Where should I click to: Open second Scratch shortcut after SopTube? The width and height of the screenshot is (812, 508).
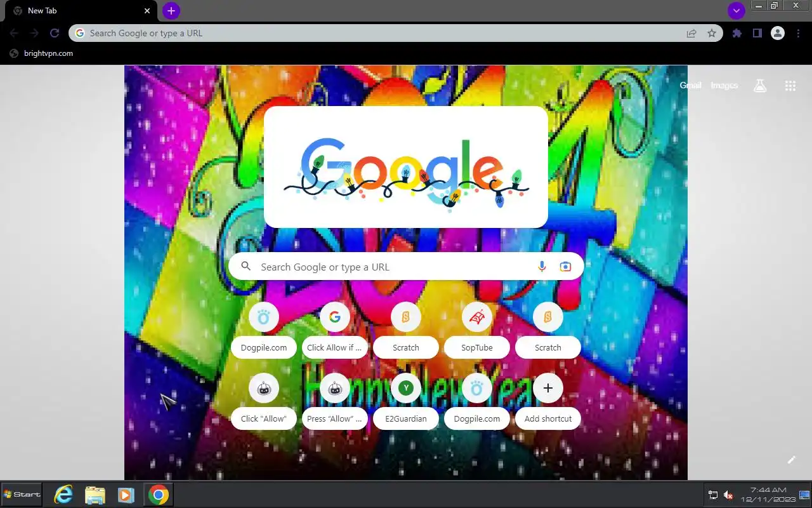pos(548,330)
